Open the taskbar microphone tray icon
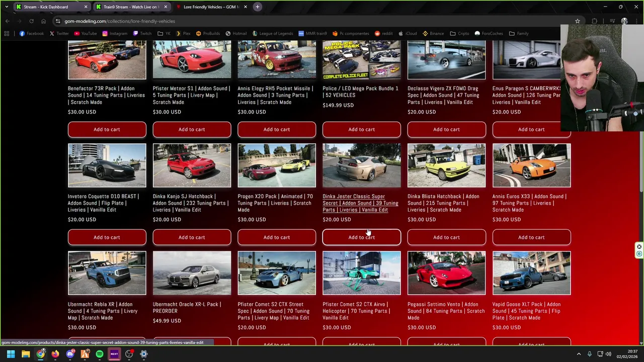 [589, 354]
